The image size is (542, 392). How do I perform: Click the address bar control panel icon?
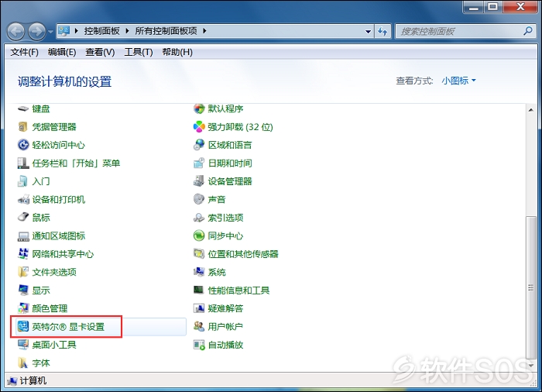64,31
